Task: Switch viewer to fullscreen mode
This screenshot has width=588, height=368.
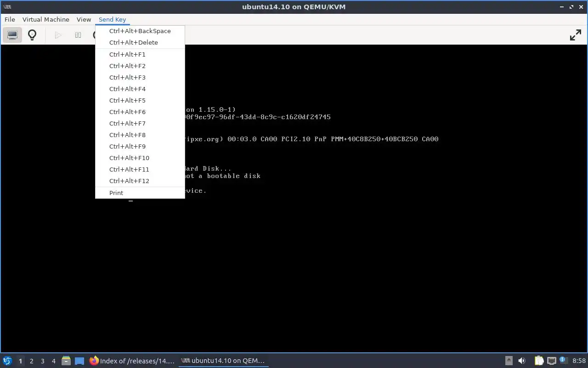Action: click(576, 35)
